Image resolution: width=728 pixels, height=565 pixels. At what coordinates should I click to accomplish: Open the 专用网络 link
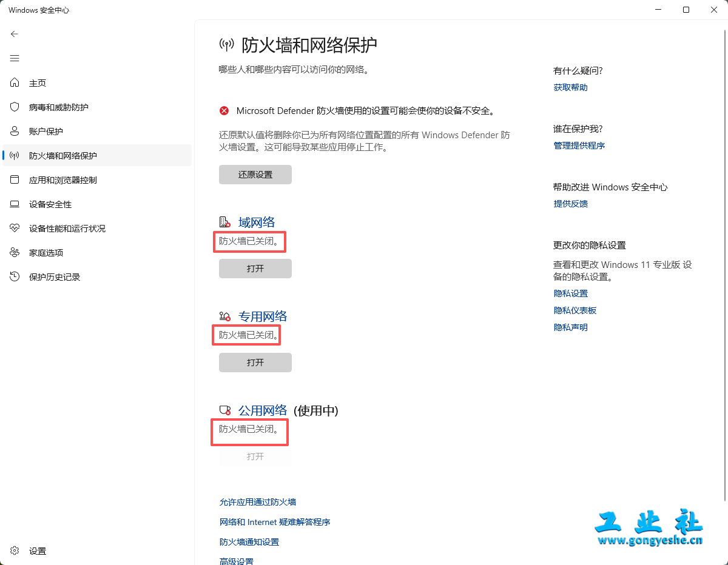click(x=263, y=316)
